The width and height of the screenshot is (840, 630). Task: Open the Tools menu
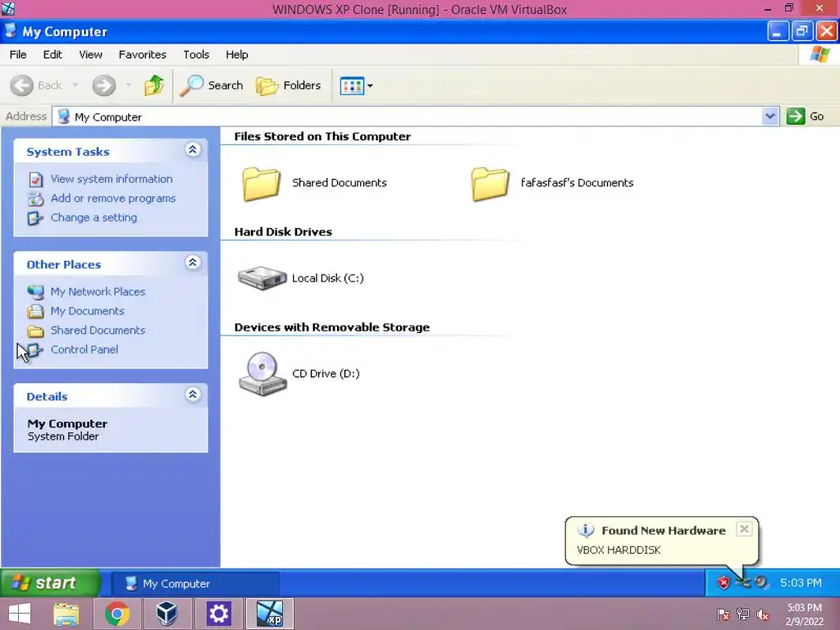point(196,55)
